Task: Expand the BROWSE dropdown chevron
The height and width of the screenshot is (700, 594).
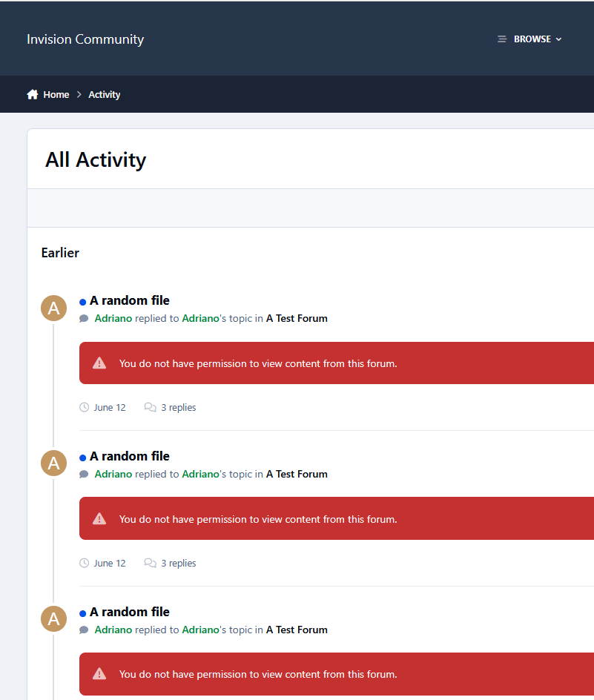Action: pyautogui.click(x=558, y=39)
